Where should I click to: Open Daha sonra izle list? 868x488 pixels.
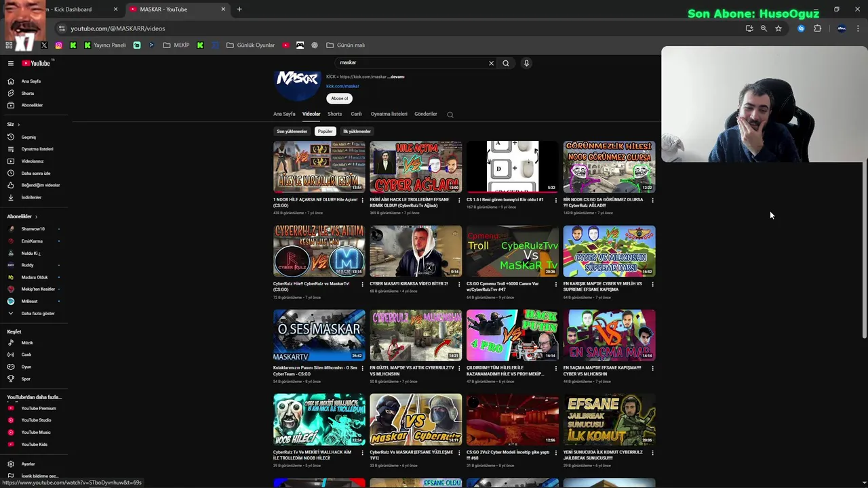pyautogui.click(x=35, y=173)
